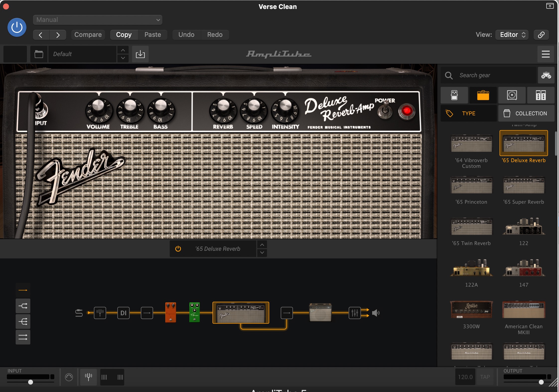This screenshot has width=559, height=392.
Task: Choose the 147 rotary amp
Action: pyautogui.click(x=524, y=268)
